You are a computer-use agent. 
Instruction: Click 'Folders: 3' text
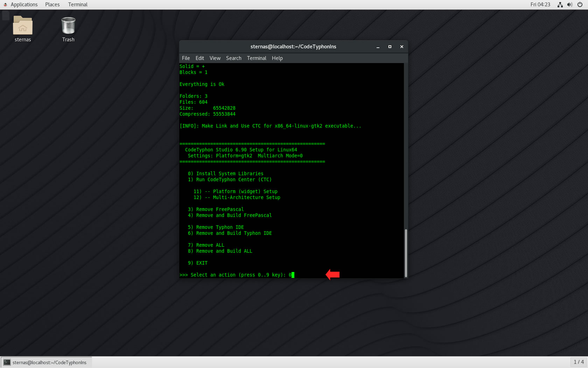pos(194,96)
